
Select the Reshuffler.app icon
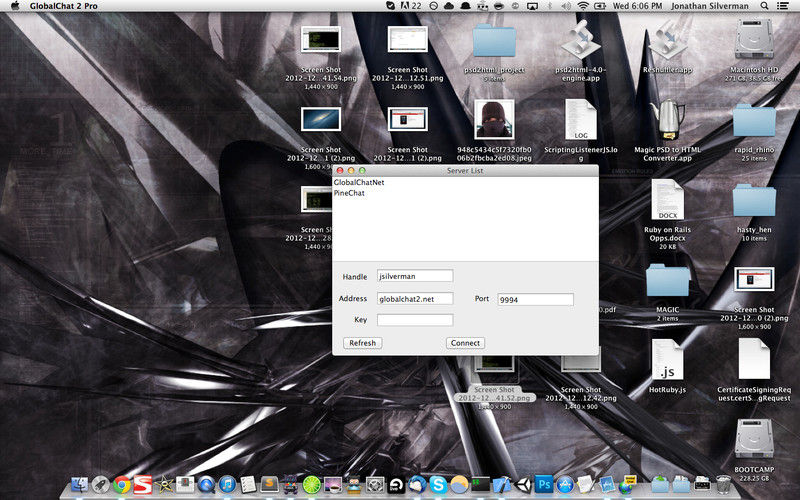point(667,40)
